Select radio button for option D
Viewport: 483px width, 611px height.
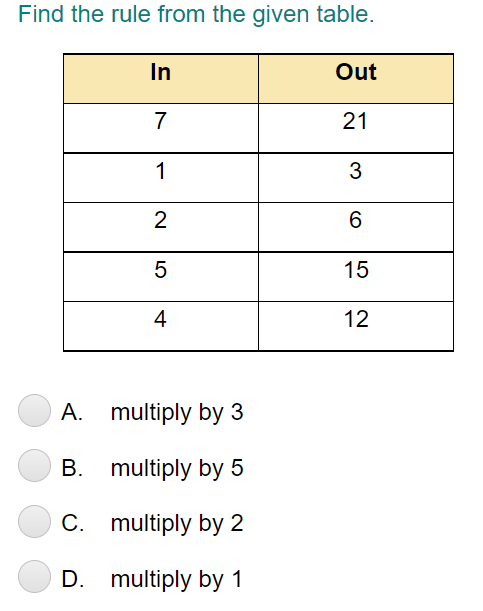point(34,577)
